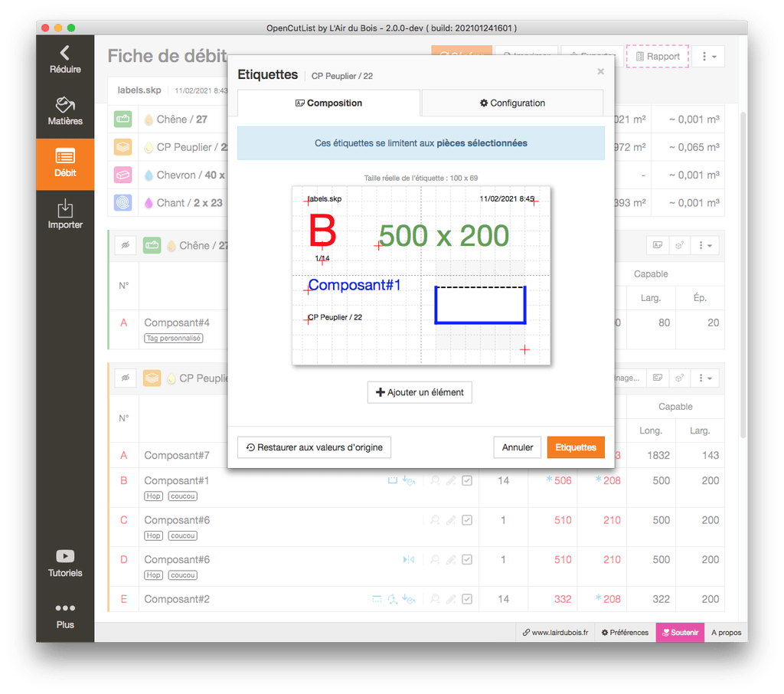
Task: Click the pink Soutenir button
Action: click(x=680, y=633)
